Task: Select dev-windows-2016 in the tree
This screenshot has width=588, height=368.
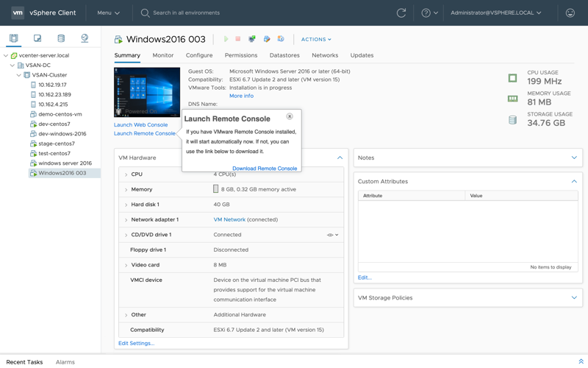Action: 62,134
